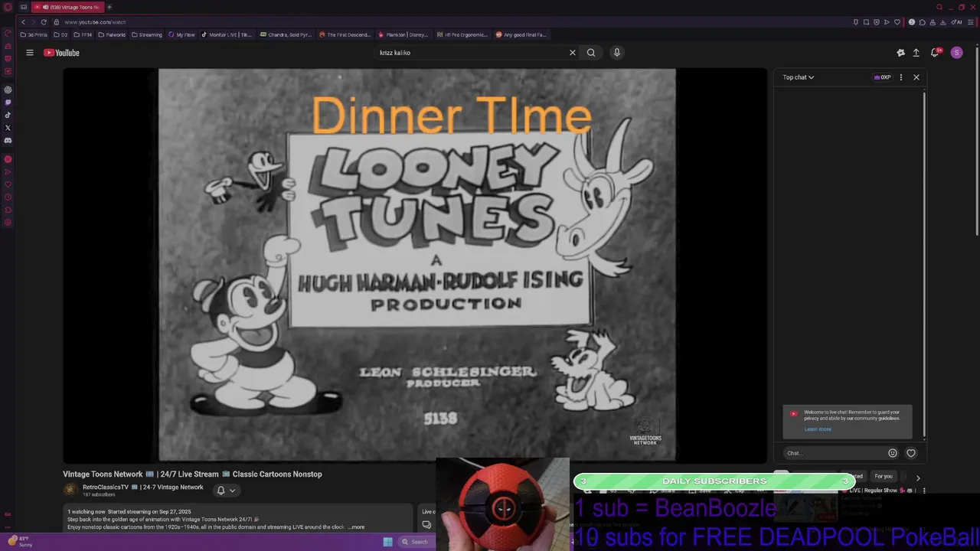Screen dimensions: 980x551
Task: Open the 3d Prints bookmark folder
Action: pyautogui.click(x=34, y=34)
